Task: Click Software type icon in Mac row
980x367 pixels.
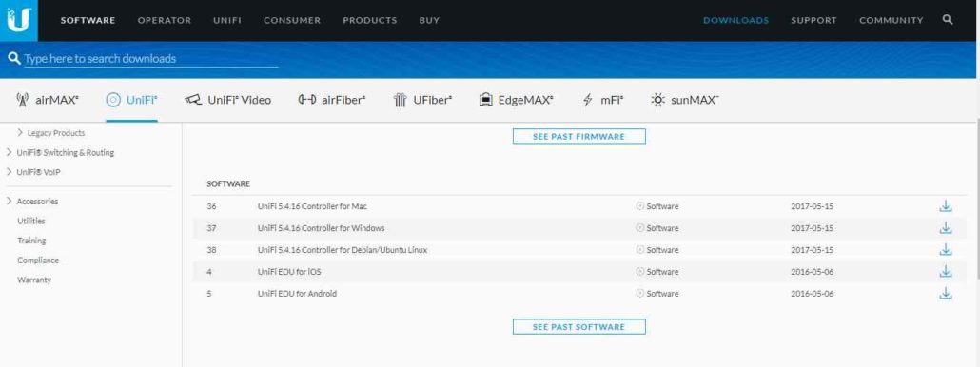Action: click(x=640, y=206)
